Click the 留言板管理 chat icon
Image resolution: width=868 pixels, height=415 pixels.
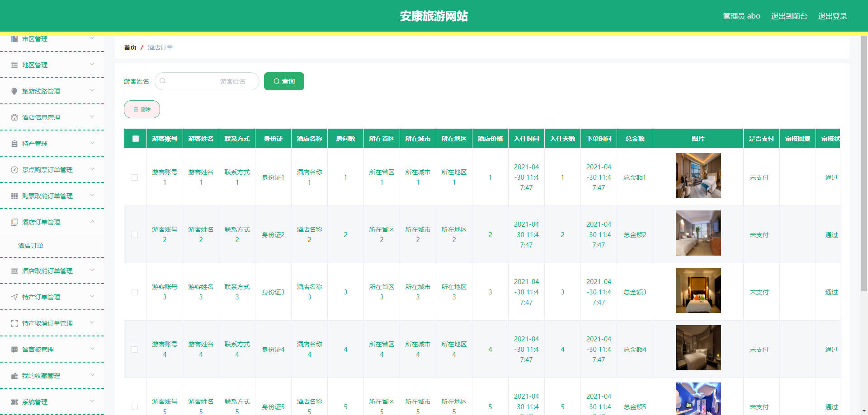click(x=14, y=350)
